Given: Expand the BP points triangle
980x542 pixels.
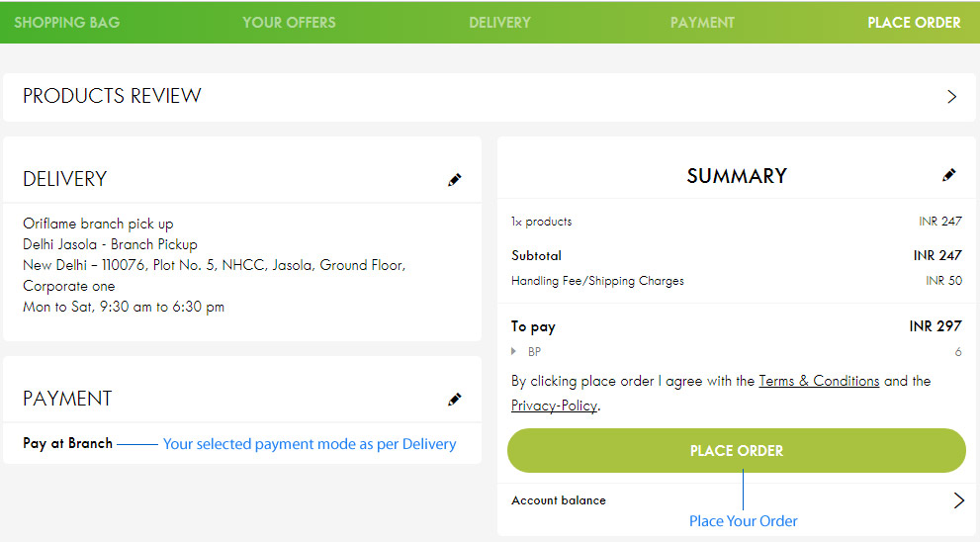Looking at the screenshot, I should click(x=514, y=351).
